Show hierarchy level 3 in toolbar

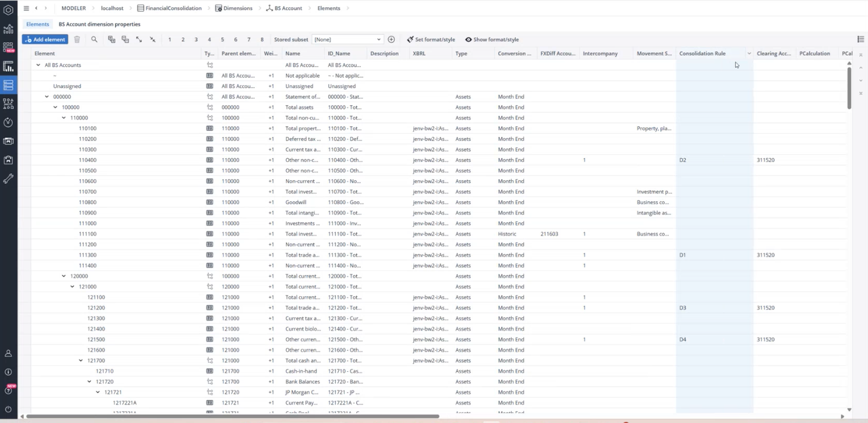[196, 40]
